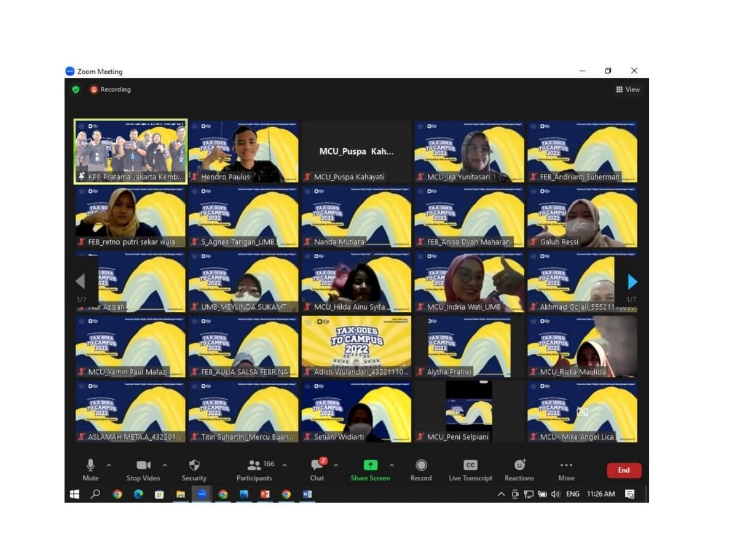
Task: Open the Chat panel
Action: point(317,466)
